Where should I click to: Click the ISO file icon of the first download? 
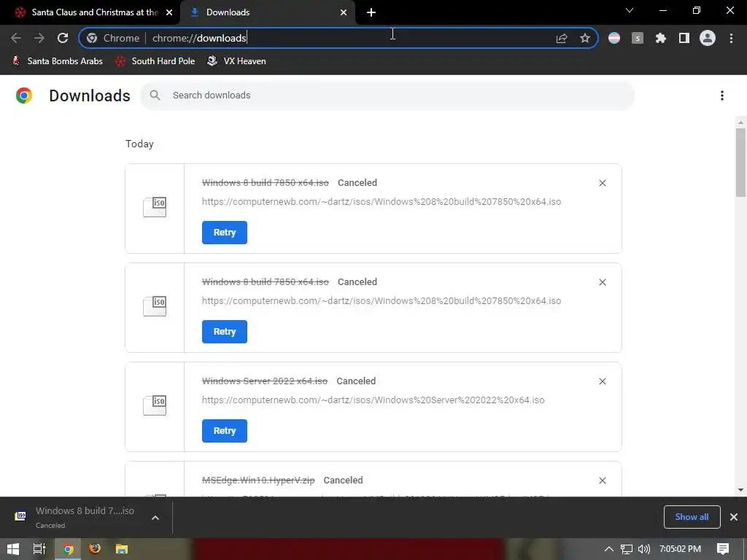point(155,207)
